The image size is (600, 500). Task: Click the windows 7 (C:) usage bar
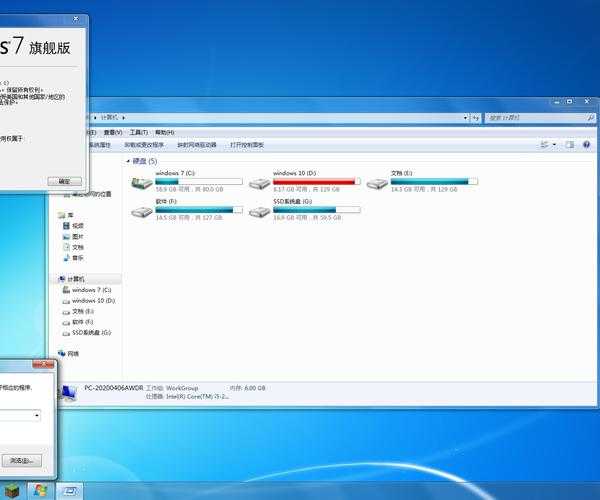coord(199,181)
